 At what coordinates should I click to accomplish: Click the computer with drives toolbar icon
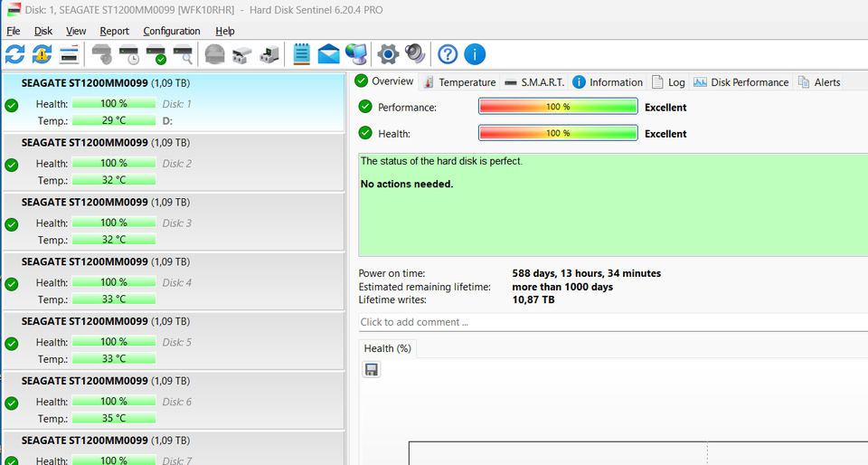click(x=269, y=54)
